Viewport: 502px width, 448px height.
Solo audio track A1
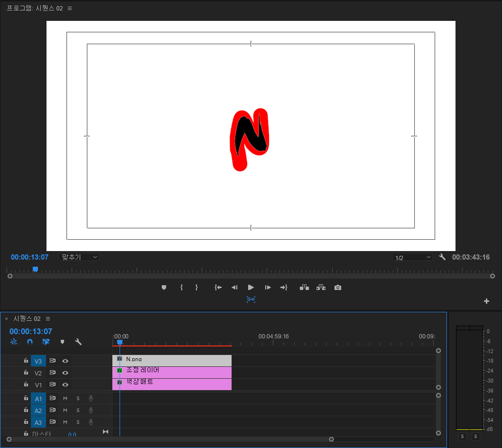(x=78, y=398)
